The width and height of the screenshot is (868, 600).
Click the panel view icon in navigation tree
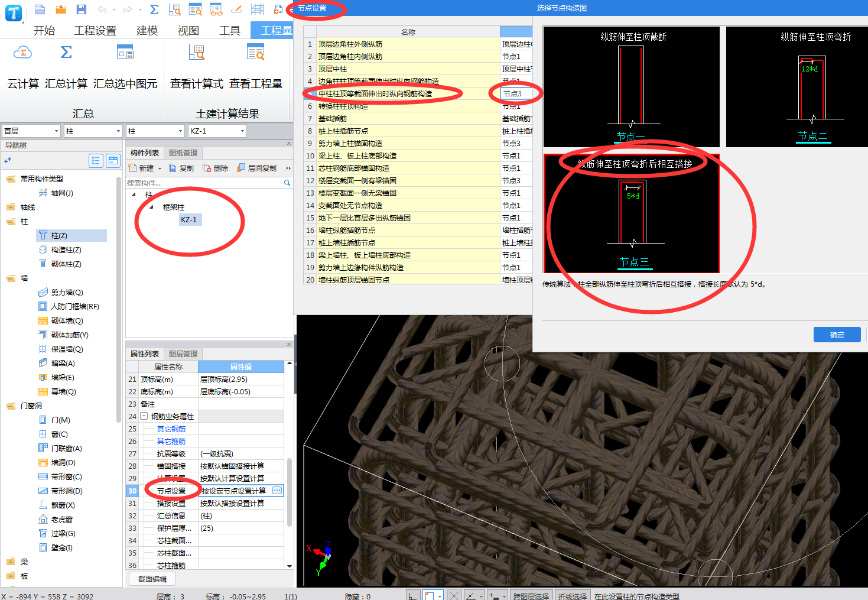tap(113, 160)
